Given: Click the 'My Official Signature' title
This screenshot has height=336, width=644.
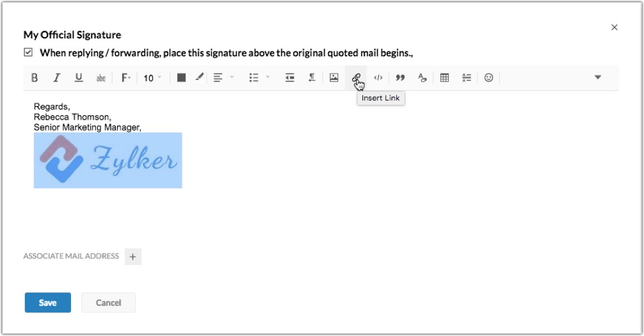Looking at the screenshot, I should coord(72,35).
